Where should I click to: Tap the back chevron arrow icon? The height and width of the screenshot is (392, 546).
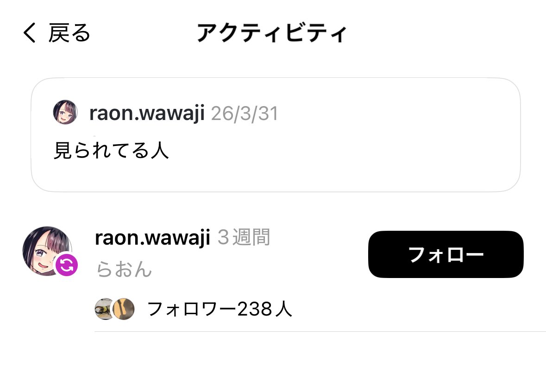[30, 33]
